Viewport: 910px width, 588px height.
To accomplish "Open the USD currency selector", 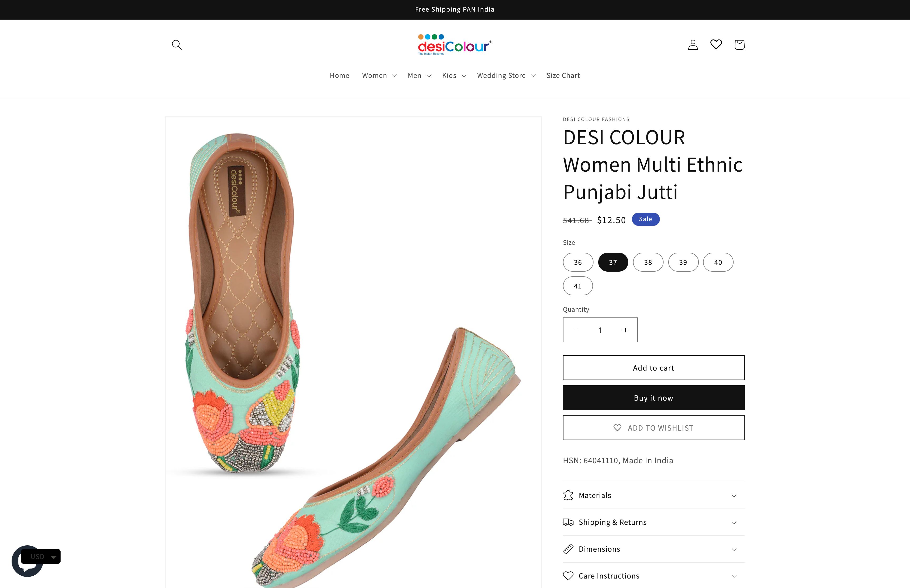I will [x=41, y=556].
